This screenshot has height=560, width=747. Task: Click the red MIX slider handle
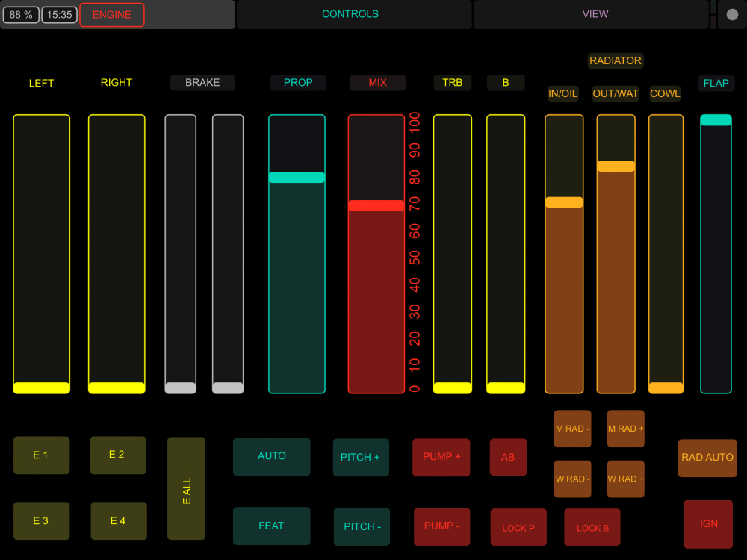click(x=376, y=206)
